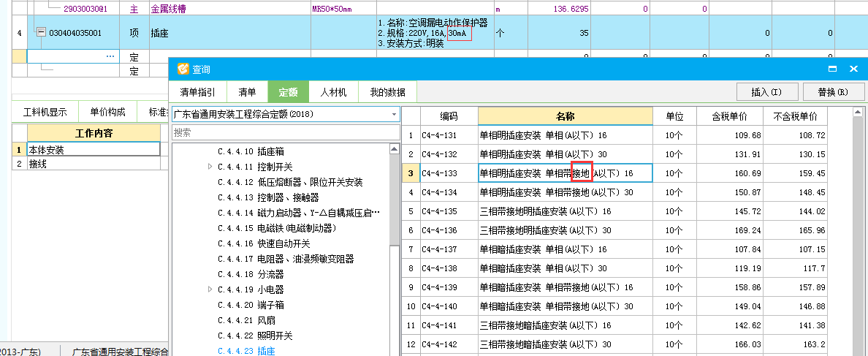Select C.4.4.21 风扇 tree node
The height and width of the screenshot is (356, 868).
tap(246, 320)
